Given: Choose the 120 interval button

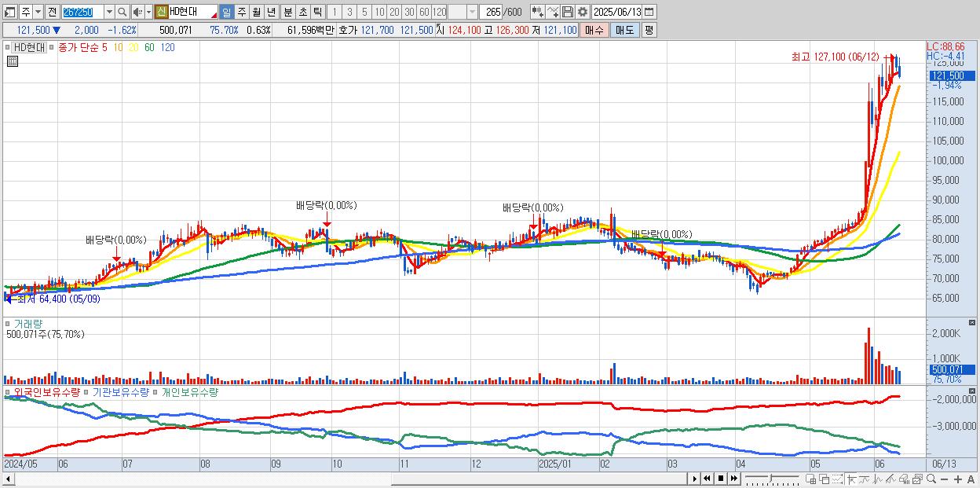Looking at the screenshot, I should pyautogui.click(x=439, y=12).
